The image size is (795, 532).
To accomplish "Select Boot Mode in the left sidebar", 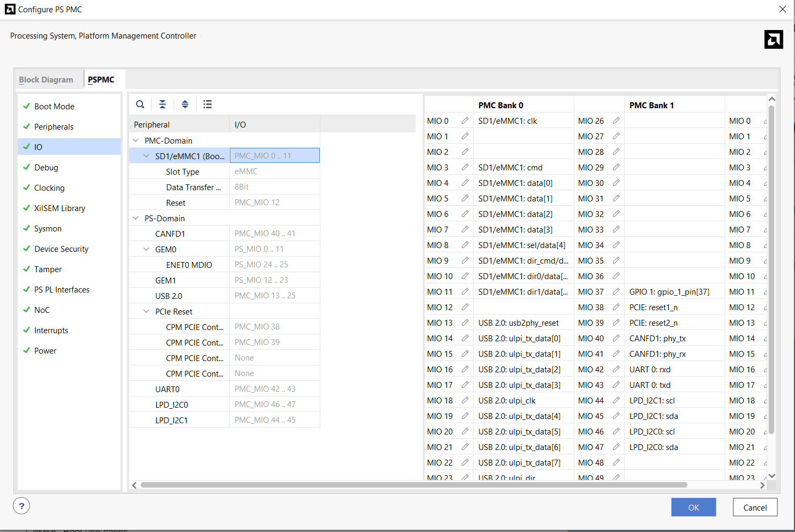I will pyautogui.click(x=54, y=107).
